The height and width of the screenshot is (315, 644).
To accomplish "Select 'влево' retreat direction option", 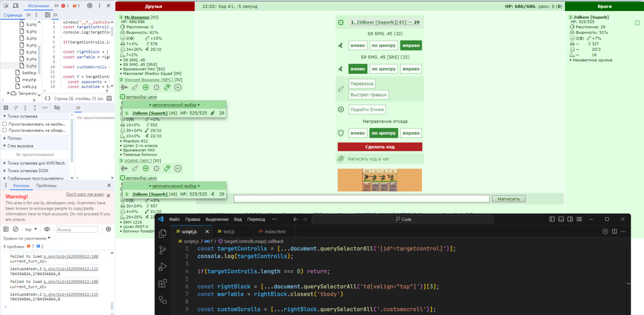I will (358, 133).
